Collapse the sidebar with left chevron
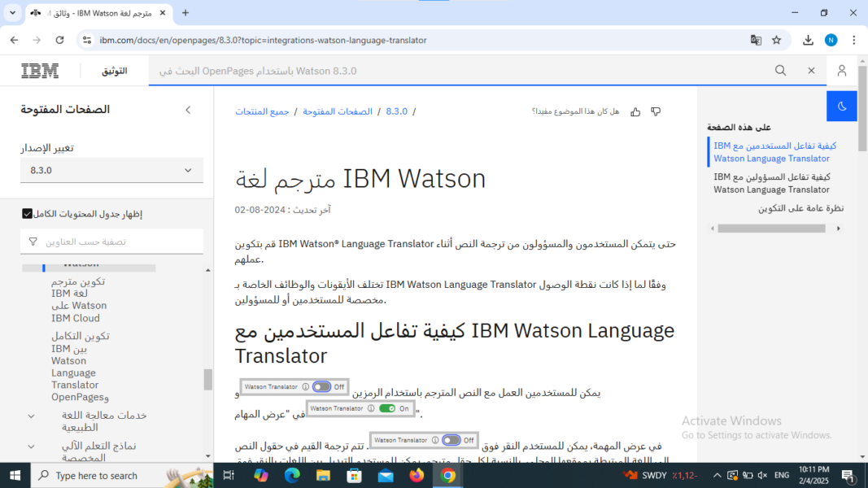This screenshot has height=488, width=868. (x=188, y=110)
